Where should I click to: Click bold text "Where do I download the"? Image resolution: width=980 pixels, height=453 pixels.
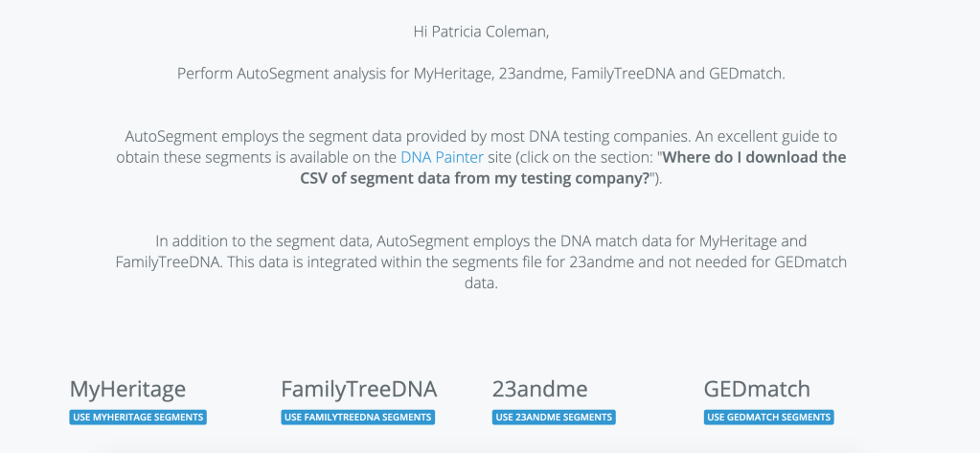click(x=756, y=157)
